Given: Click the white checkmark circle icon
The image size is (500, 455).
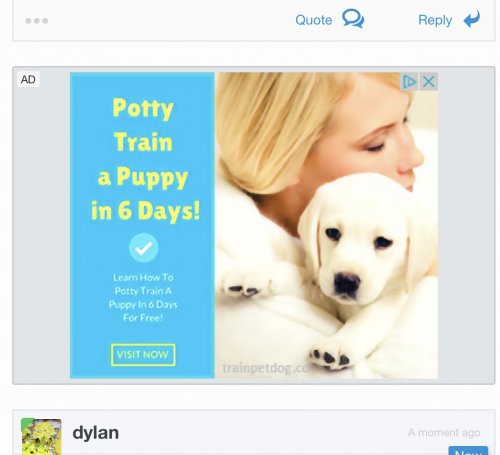Looking at the screenshot, I should click(x=144, y=248).
